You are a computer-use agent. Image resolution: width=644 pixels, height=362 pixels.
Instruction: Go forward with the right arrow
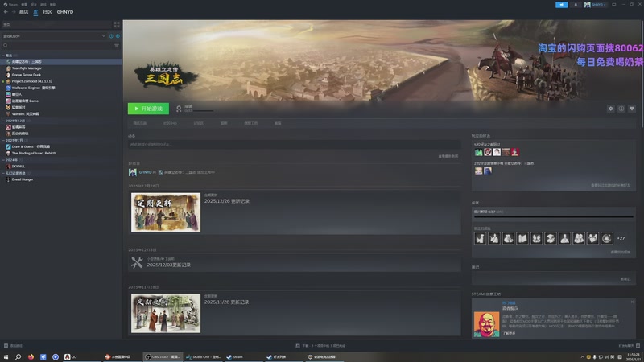[x=13, y=12]
